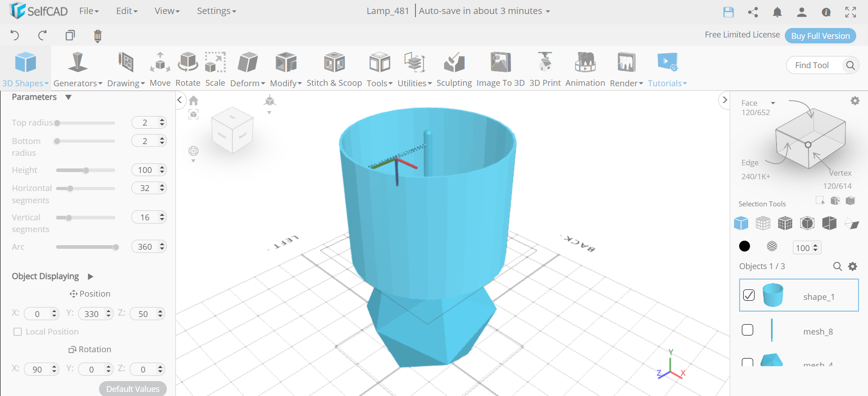Open the Generators dropdown
The height and width of the screenshot is (396, 868).
78,69
